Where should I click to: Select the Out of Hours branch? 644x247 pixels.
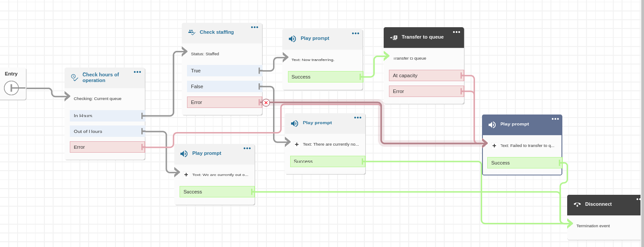pyautogui.click(x=106, y=132)
